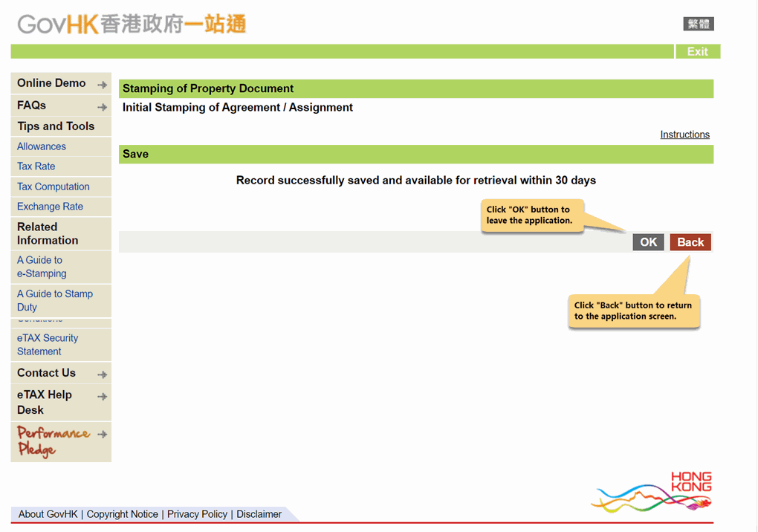The height and width of the screenshot is (532, 758).
Task: Expand the Online Demo arrow icon
Action: [x=103, y=83]
